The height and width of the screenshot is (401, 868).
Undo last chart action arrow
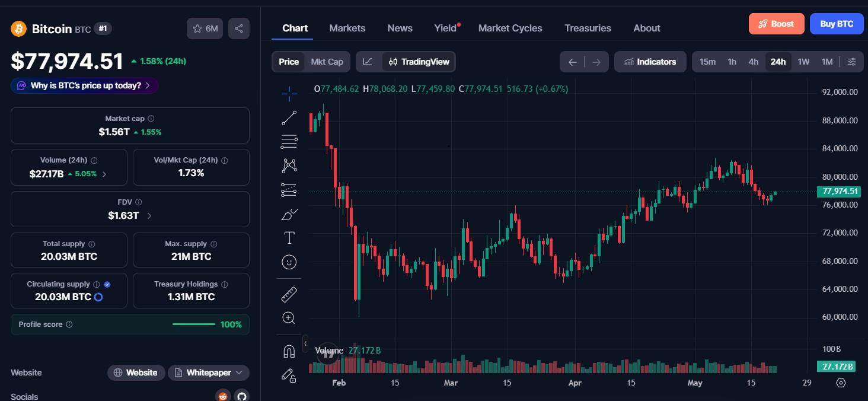[572, 62]
